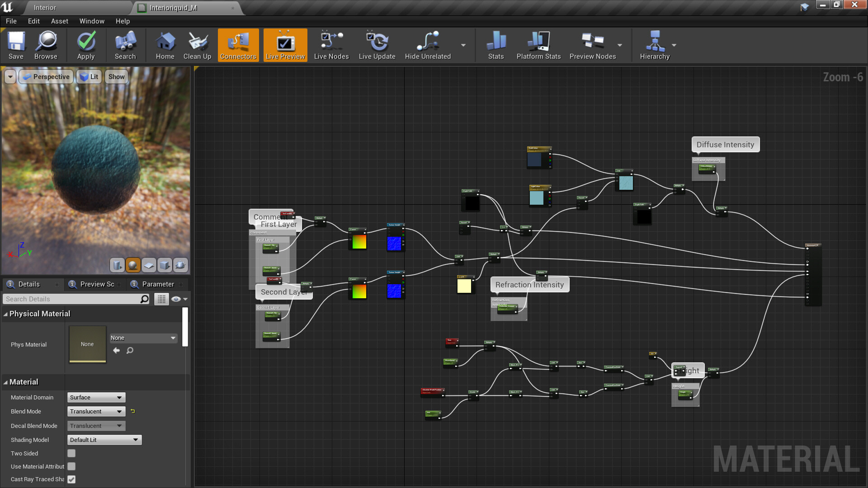Uncheck Cast Ray Traced Shadows checkbox
This screenshot has height=488, width=868.
click(71, 479)
